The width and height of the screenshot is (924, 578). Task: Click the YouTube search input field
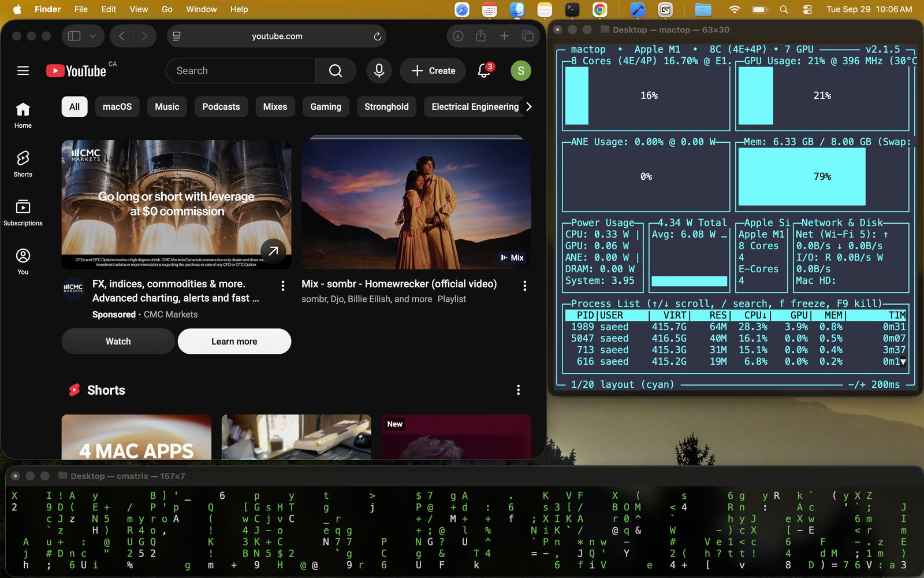coord(241,71)
